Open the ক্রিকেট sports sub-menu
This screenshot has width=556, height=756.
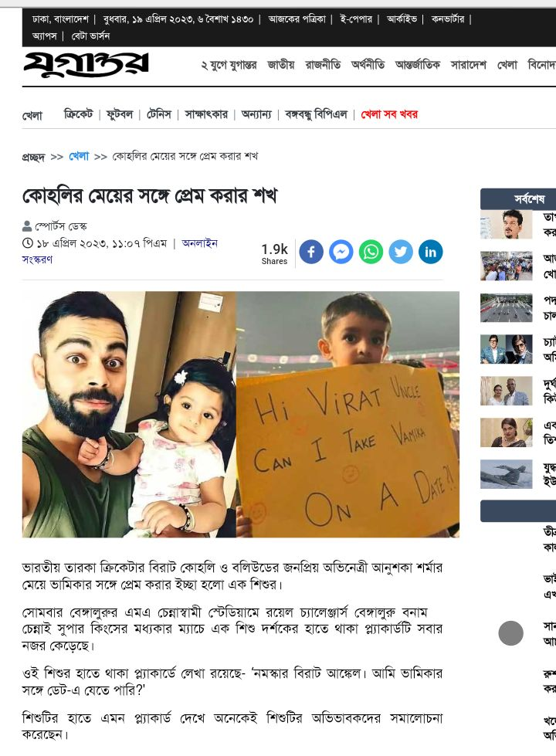click(78, 114)
